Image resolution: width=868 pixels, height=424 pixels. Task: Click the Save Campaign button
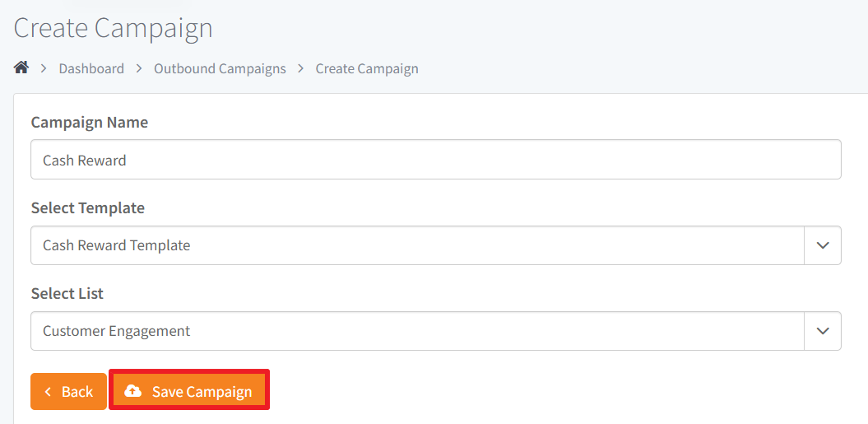[x=189, y=390]
